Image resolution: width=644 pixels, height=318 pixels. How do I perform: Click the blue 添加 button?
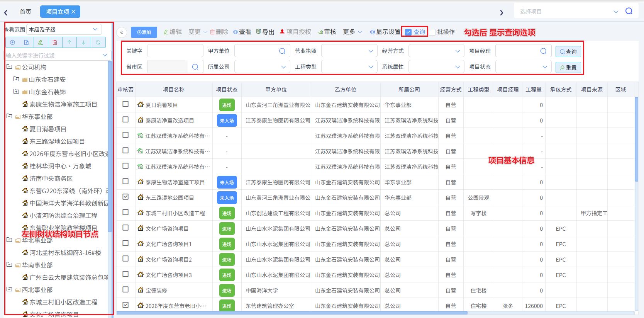[144, 32]
